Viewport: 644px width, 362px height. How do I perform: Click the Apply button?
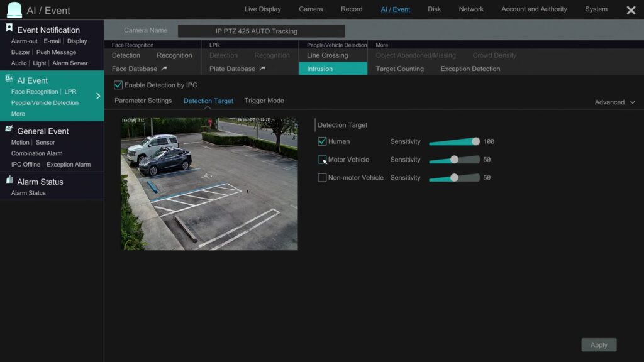pos(599,345)
